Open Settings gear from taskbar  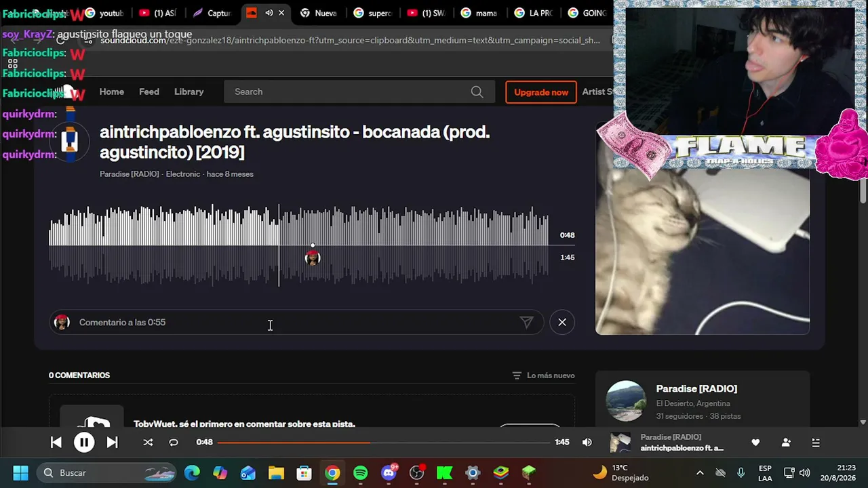tap(473, 472)
